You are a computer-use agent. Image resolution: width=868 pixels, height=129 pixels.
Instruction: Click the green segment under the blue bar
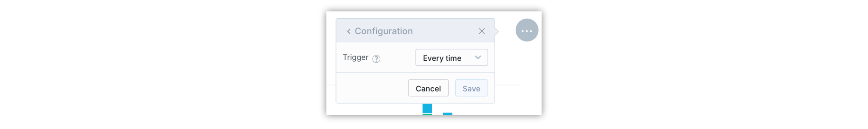[427, 114]
